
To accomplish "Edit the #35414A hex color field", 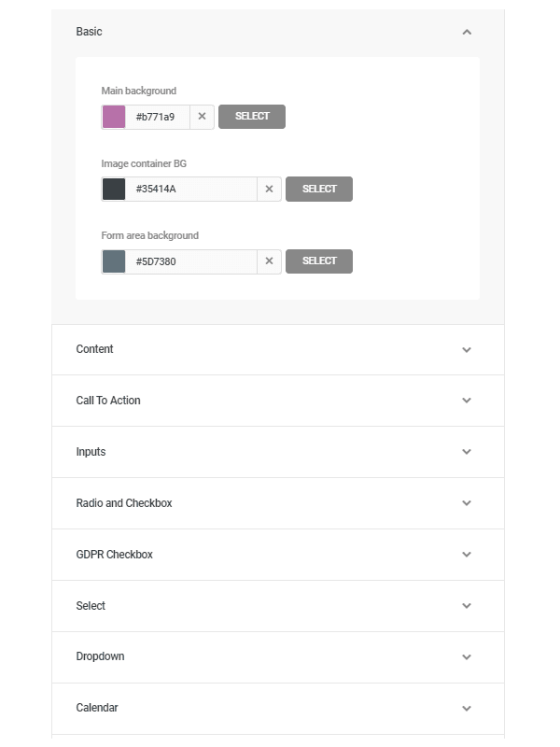I will (191, 189).
